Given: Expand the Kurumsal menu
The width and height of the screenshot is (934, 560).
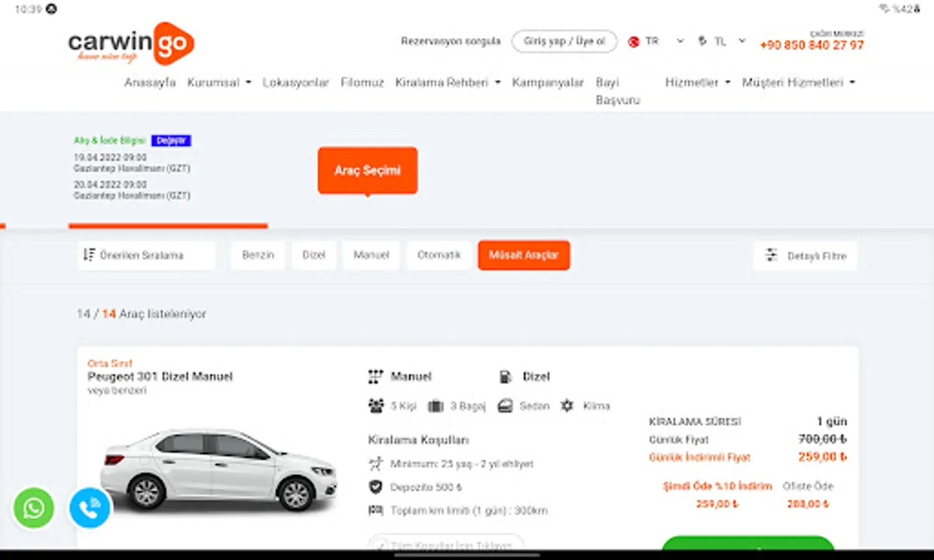Looking at the screenshot, I should pos(219,82).
